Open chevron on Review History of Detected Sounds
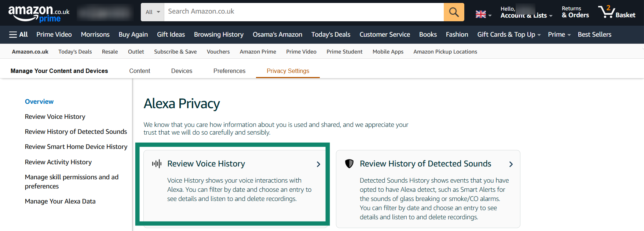 [511, 164]
